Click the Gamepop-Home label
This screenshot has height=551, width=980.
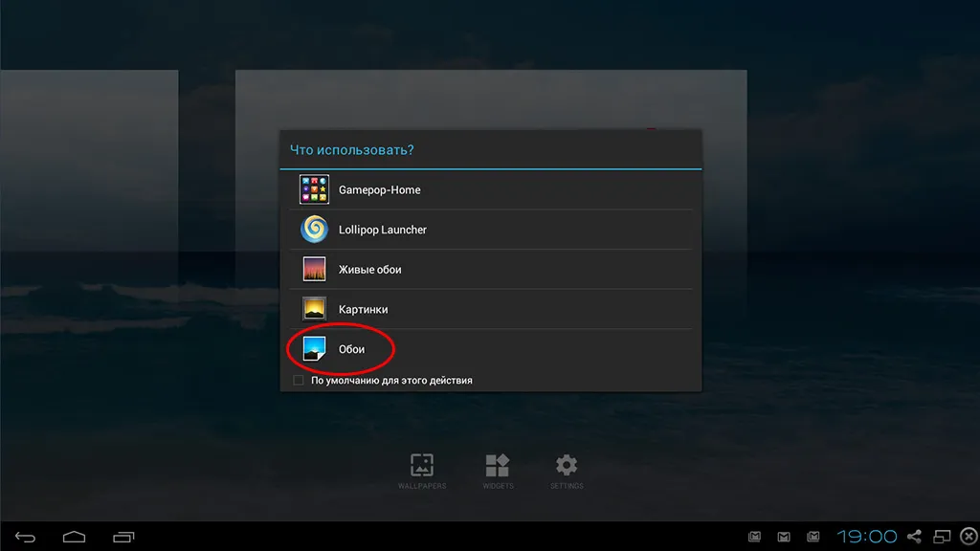point(379,190)
